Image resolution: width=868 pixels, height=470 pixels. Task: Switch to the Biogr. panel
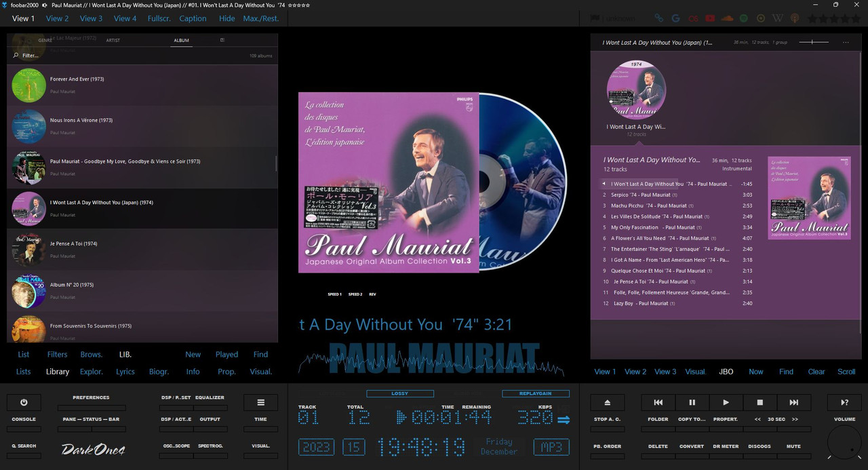click(159, 372)
